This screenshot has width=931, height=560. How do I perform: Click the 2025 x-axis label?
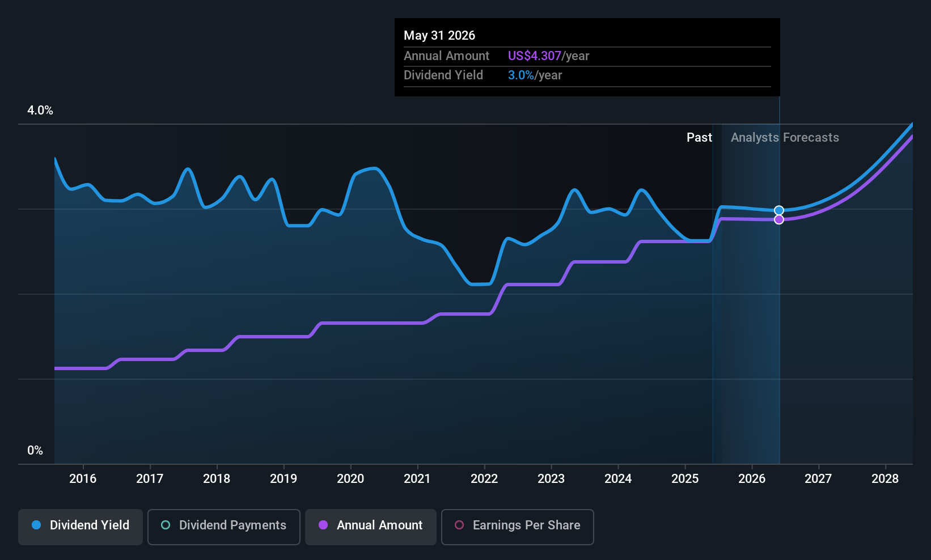685,479
